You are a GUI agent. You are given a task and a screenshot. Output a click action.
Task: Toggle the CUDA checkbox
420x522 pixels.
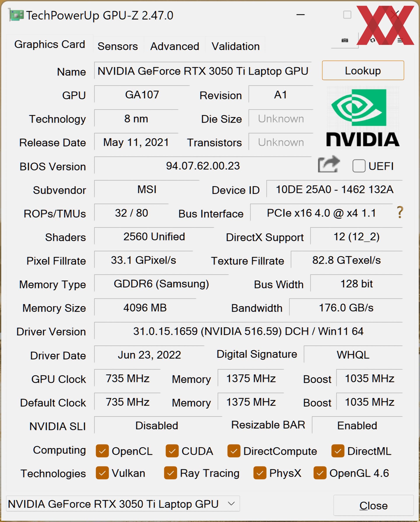[x=172, y=451]
